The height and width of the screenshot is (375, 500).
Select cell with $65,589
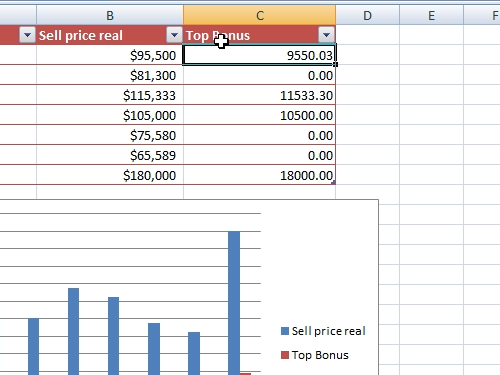(110, 155)
